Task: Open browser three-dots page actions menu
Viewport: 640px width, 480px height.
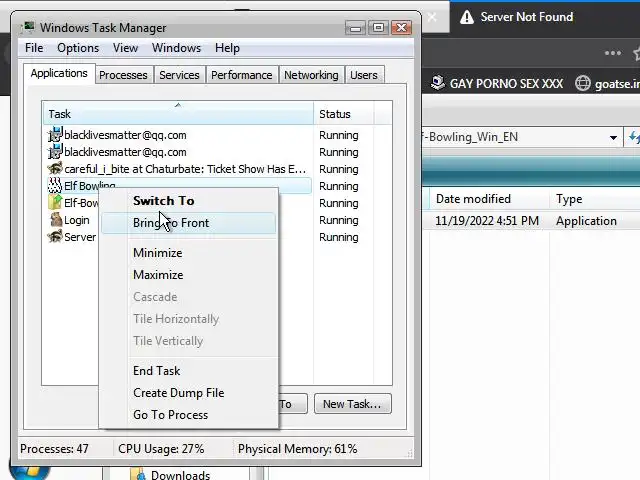Action: click(613, 53)
